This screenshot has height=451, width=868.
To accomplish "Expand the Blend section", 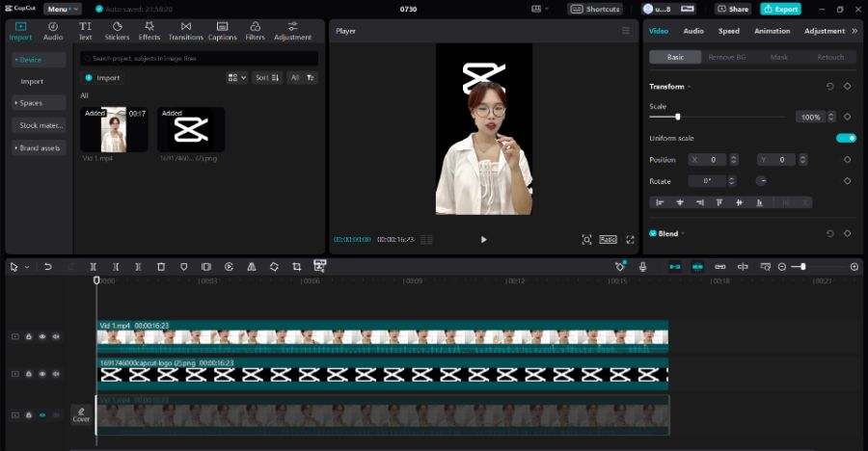I will tap(683, 234).
